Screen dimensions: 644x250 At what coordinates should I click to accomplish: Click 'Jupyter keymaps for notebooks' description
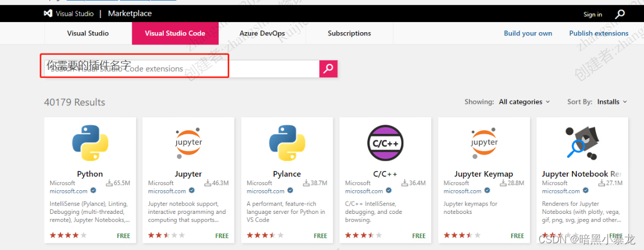pyautogui.click(x=470, y=208)
